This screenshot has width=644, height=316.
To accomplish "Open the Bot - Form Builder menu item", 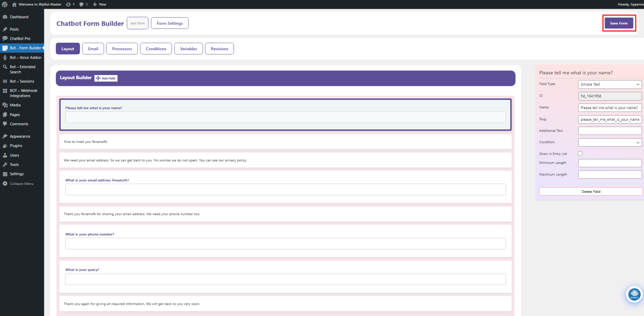I will point(22,48).
